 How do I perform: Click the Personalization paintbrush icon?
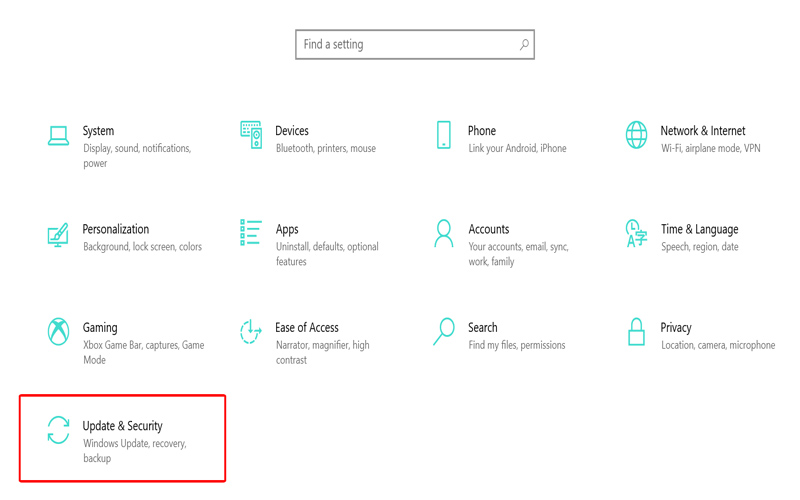(58, 234)
